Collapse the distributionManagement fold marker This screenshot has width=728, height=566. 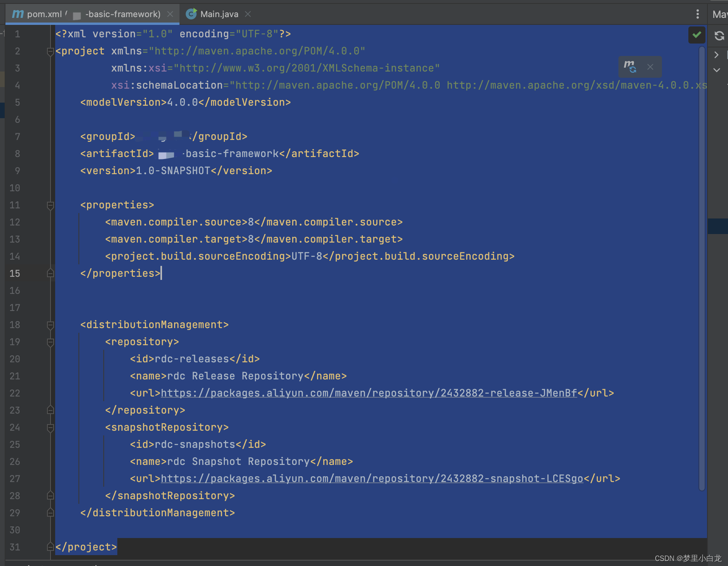tap(50, 325)
